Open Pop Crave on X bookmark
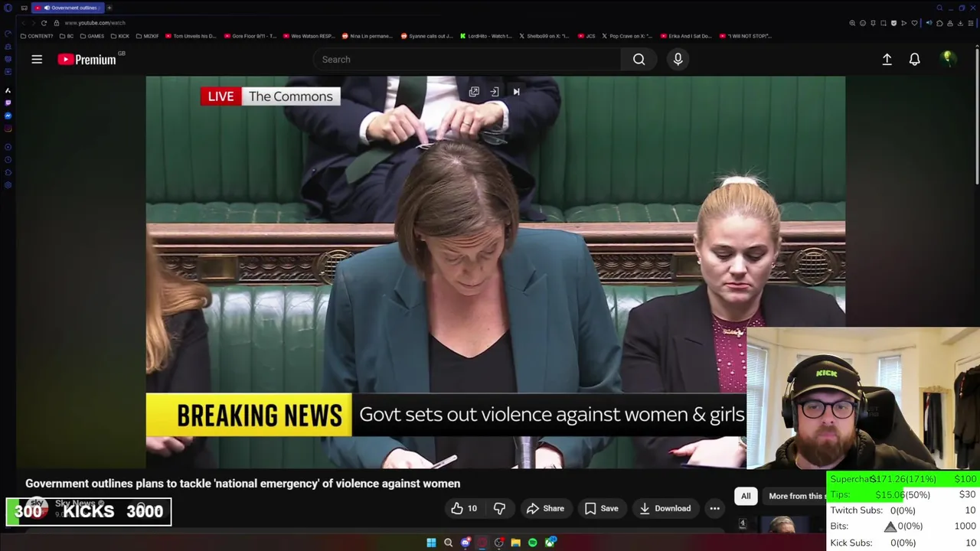 pos(627,36)
